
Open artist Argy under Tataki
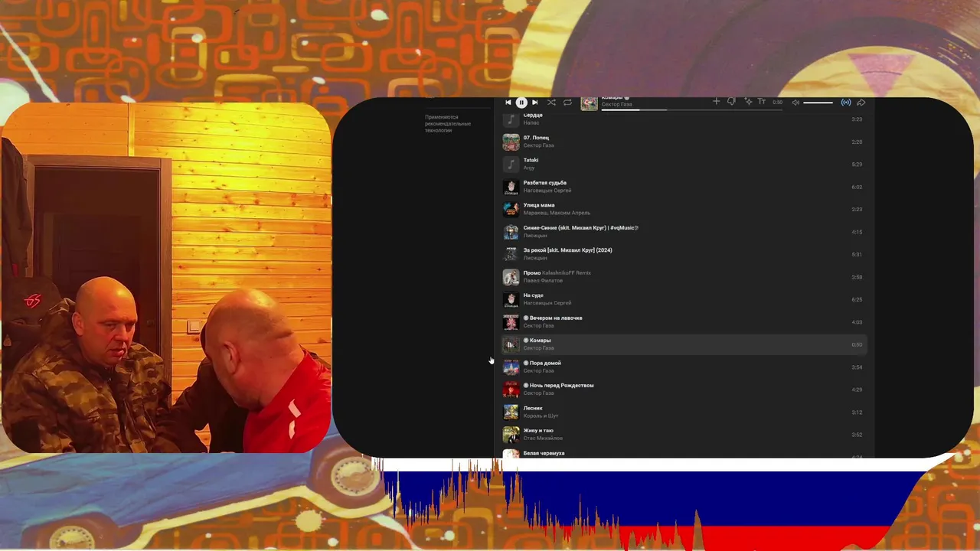coord(529,168)
